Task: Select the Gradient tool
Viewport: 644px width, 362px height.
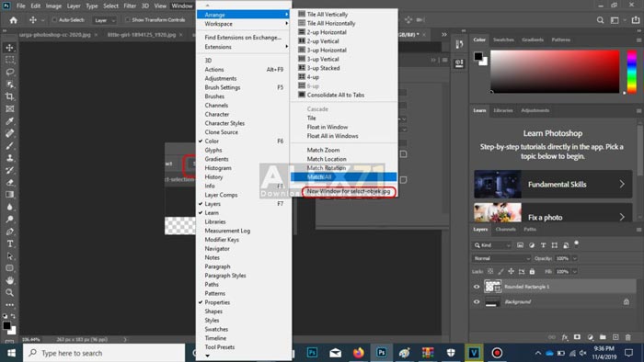Action: (x=9, y=195)
